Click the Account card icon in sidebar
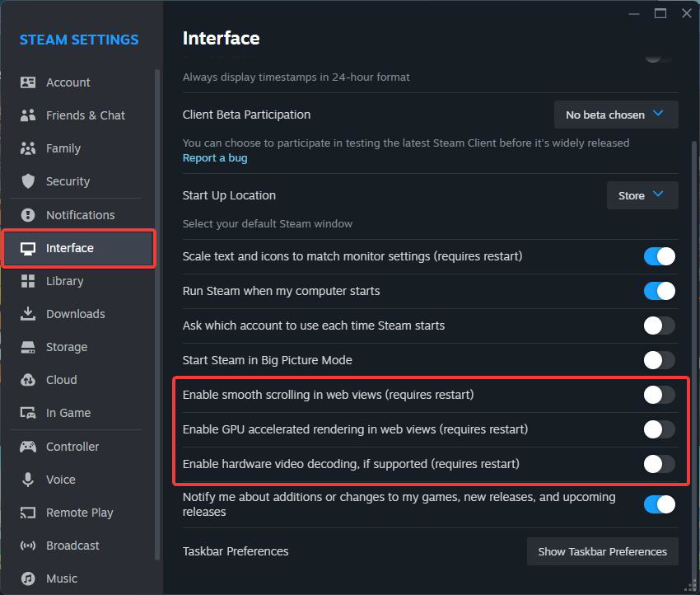The image size is (700, 595). [x=28, y=82]
